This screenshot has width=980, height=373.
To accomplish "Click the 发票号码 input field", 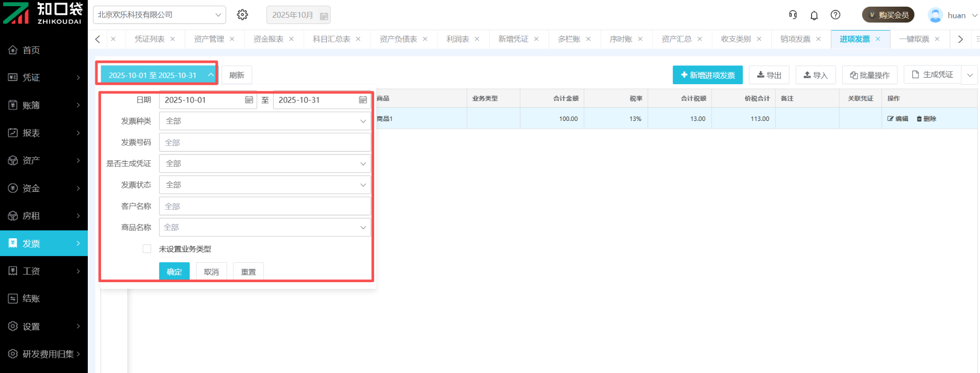I will click(264, 143).
